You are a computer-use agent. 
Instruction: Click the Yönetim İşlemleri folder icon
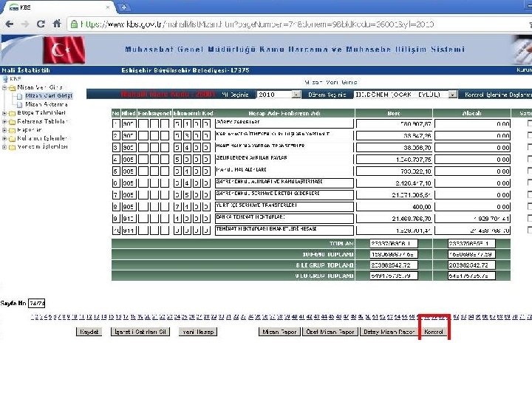tap(13, 147)
